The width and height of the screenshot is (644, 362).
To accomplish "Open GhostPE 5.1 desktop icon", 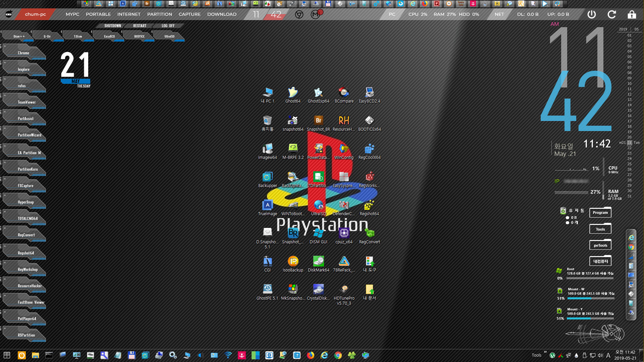I will click(267, 292).
